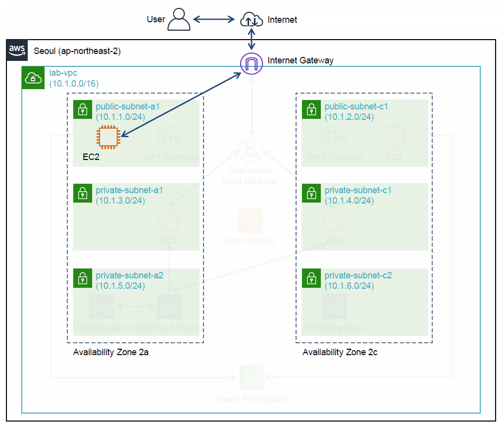The image size is (504, 424).
Task: Click the faded 'RDS(Standby)' text
Action: click(335, 328)
